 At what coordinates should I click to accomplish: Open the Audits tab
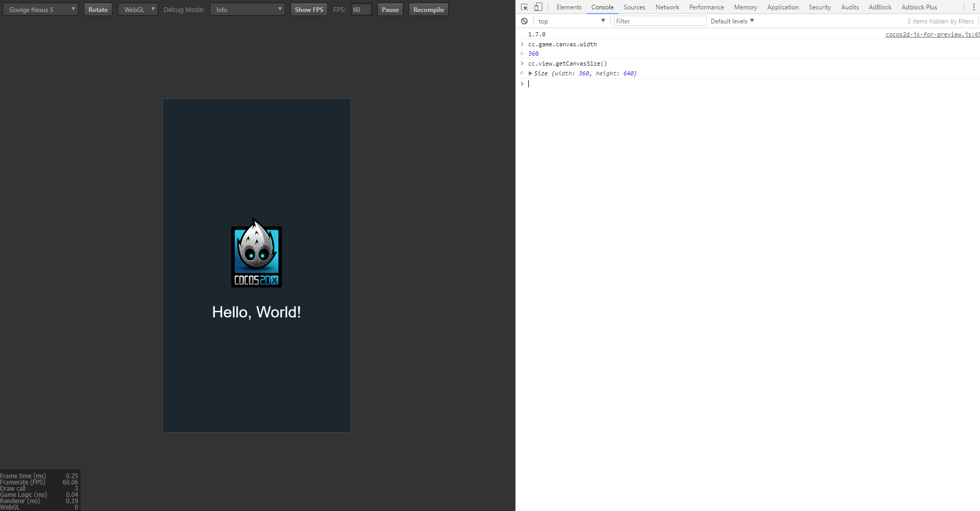pyautogui.click(x=850, y=7)
